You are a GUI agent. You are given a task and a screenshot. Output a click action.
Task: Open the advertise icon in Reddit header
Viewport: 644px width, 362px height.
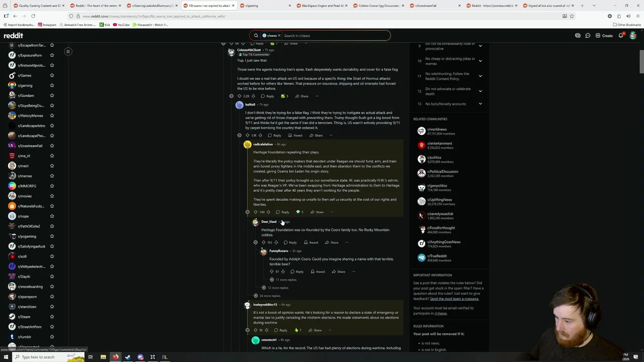pyautogui.click(x=578, y=36)
